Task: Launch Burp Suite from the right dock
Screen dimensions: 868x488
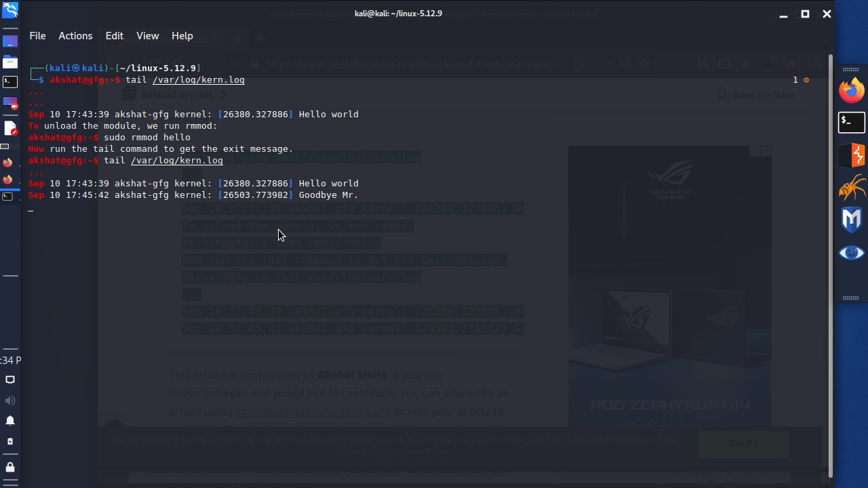Action: click(852, 155)
